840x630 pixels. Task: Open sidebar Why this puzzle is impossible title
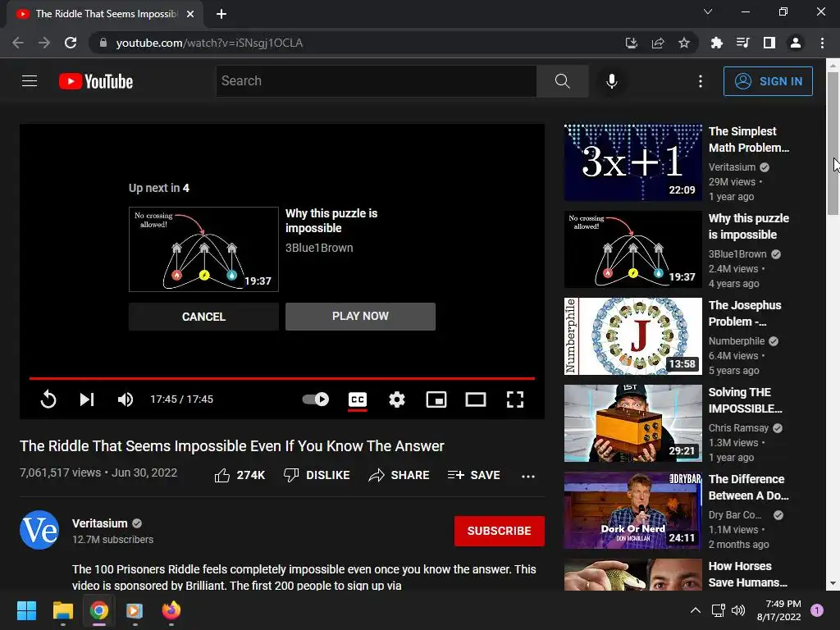pyautogui.click(x=748, y=226)
